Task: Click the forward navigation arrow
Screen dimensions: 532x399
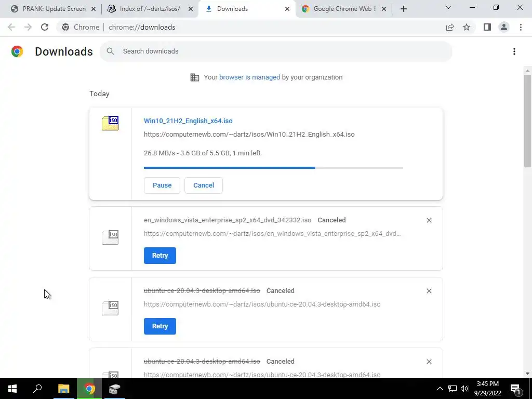Action: click(28, 27)
